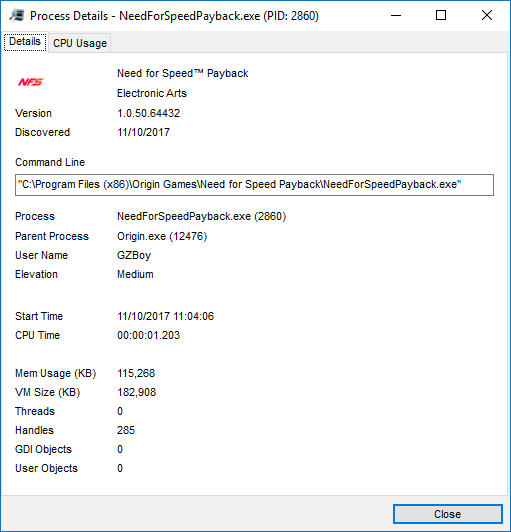The image size is (511, 532).
Task: Minimize the Process Details window
Action: click(x=396, y=16)
